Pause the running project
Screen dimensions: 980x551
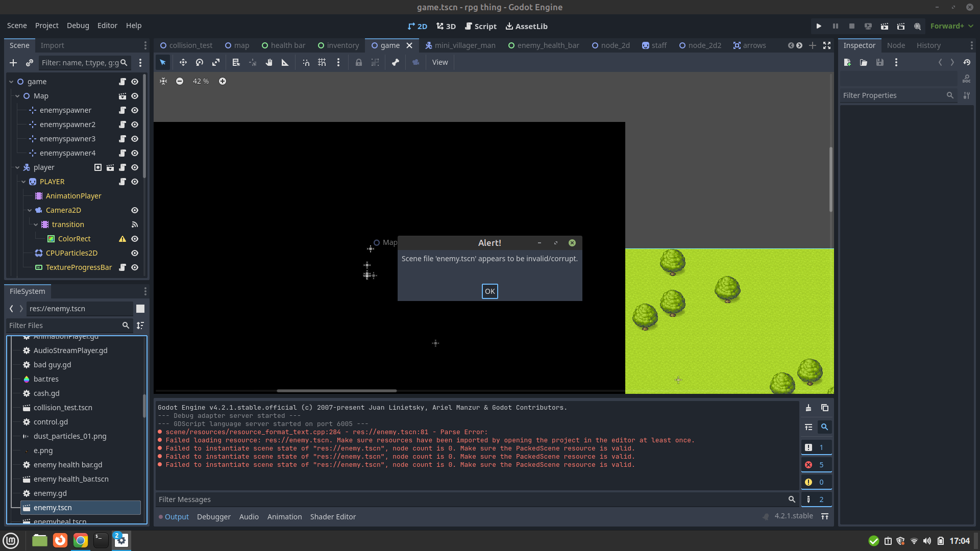[x=836, y=26]
